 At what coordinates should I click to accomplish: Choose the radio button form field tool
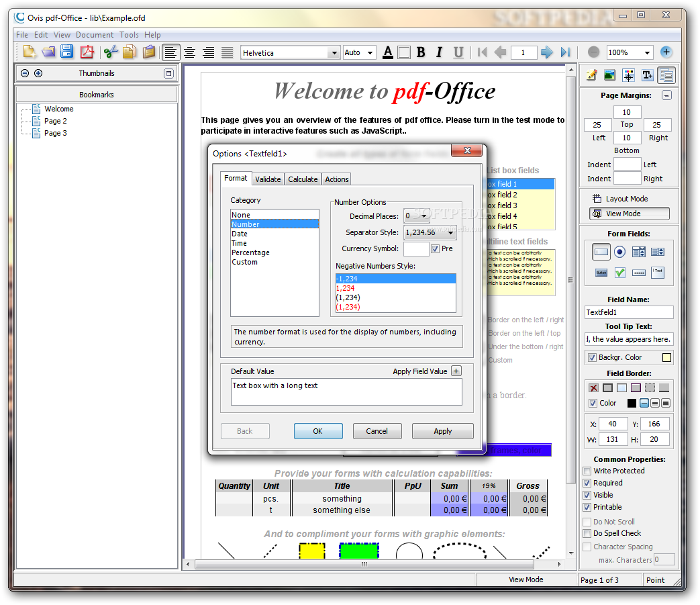[619, 252]
